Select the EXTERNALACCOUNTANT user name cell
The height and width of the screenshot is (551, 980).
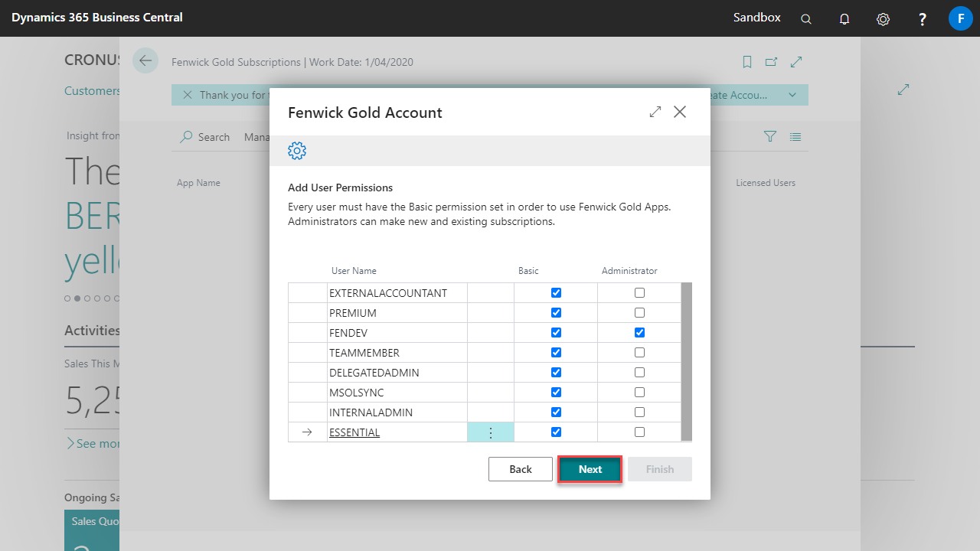pos(397,293)
